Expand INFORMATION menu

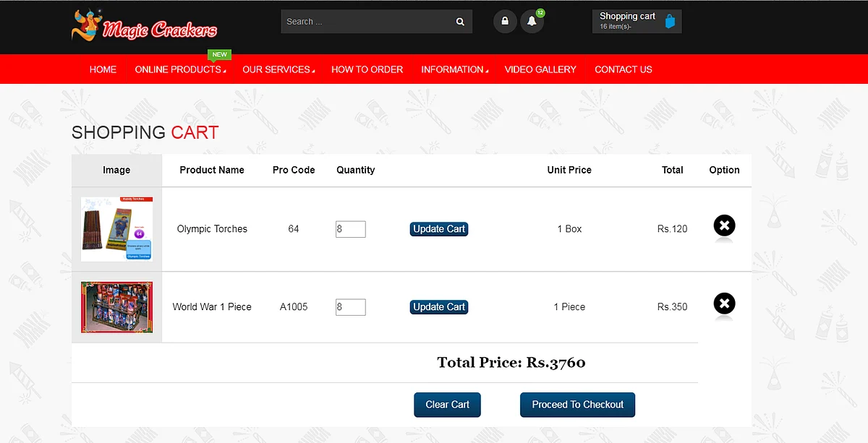click(x=454, y=69)
